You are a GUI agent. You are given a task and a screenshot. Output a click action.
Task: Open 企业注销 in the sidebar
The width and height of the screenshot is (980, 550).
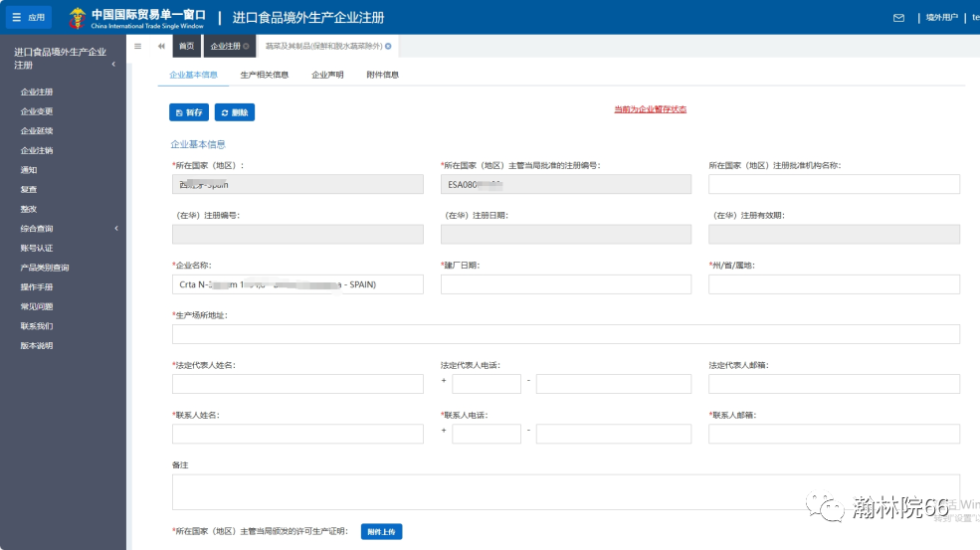(x=37, y=150)
